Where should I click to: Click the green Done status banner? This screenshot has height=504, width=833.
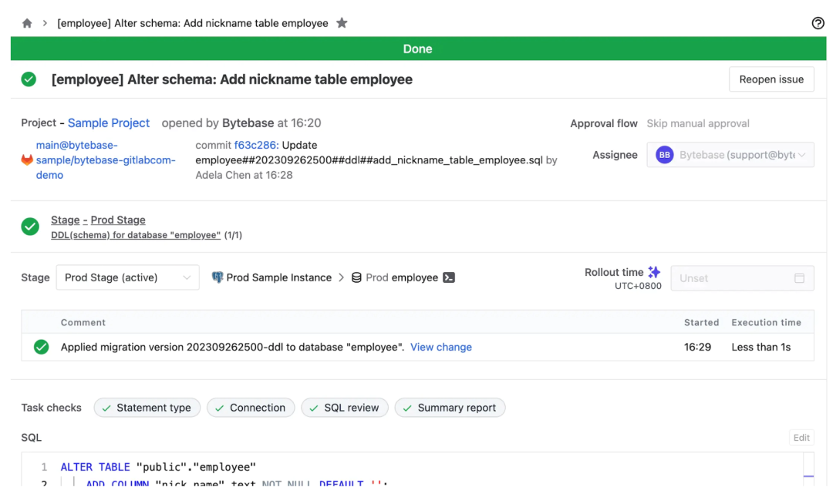coord(418,49)
